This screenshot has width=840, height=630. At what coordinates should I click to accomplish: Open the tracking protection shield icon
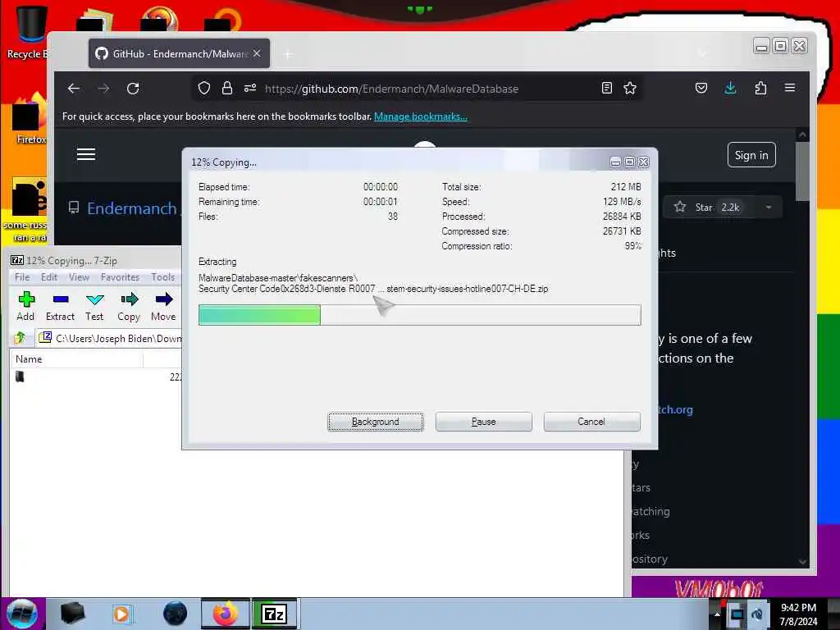coord(204,89)
